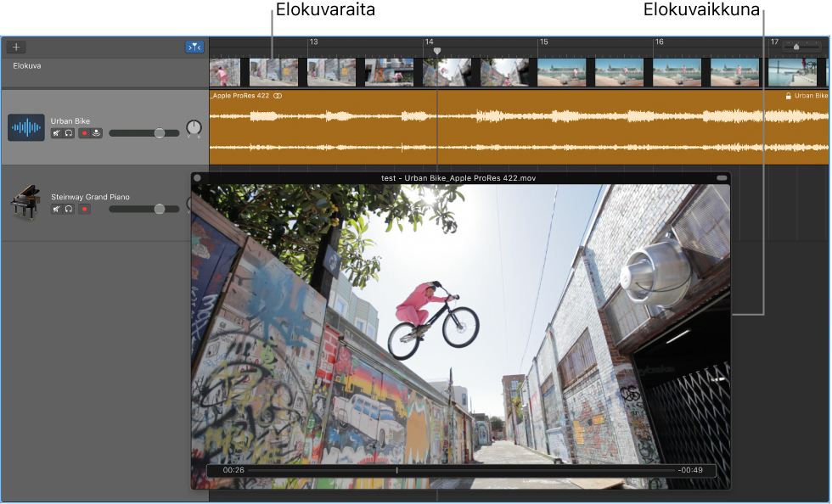The width and height of the screenshot is (832, 504).
Task: Click the Steinway Grand Piano volume slider
Action: [159, 209]
